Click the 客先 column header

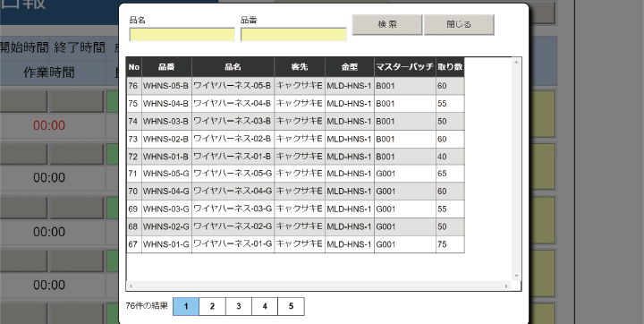pyautogui.click(x=300, y=67)
